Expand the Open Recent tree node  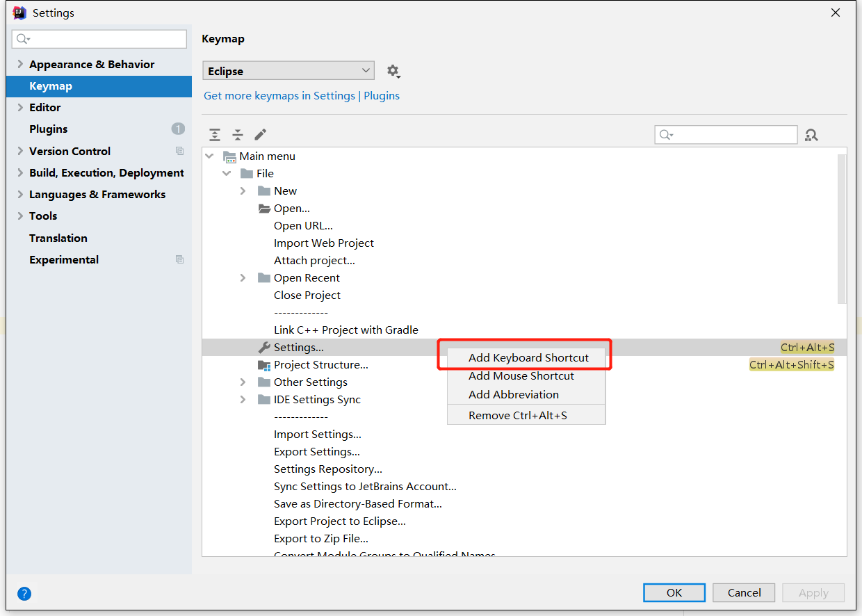[243, 278]
